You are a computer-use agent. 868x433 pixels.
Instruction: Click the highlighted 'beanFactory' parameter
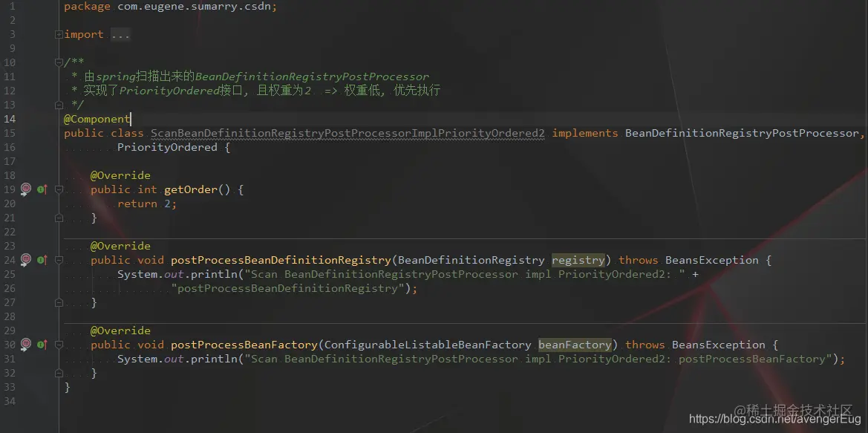pyautogui.click(x=575, y=345)
